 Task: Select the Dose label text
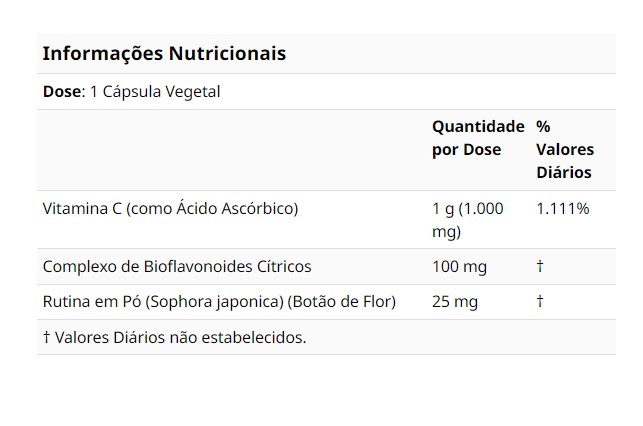pos(62,91)
